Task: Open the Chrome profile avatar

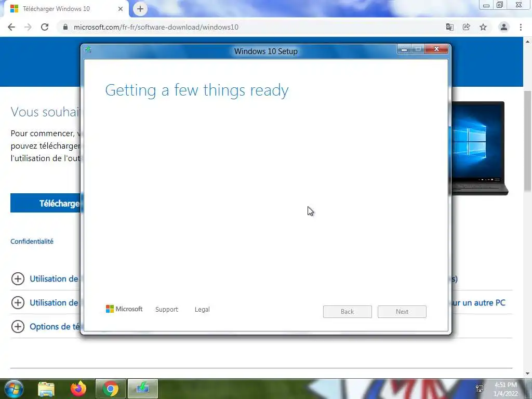Action: (504, 27)
